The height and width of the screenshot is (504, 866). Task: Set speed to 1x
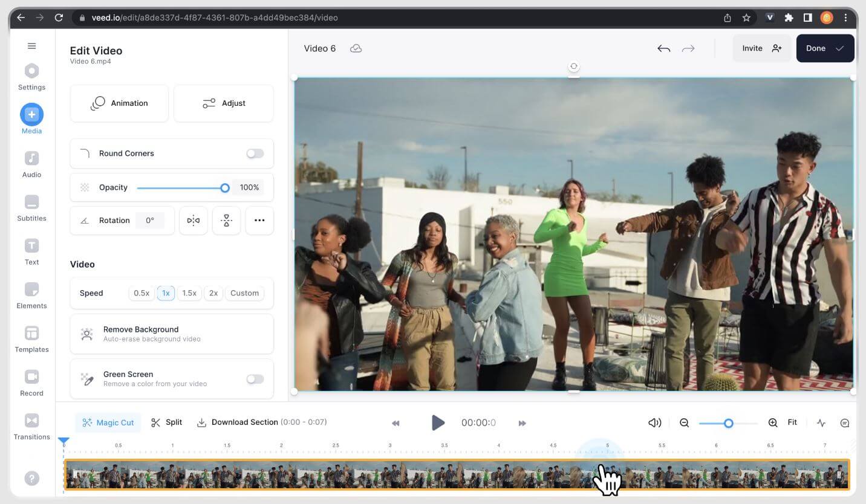click(166, 293)
